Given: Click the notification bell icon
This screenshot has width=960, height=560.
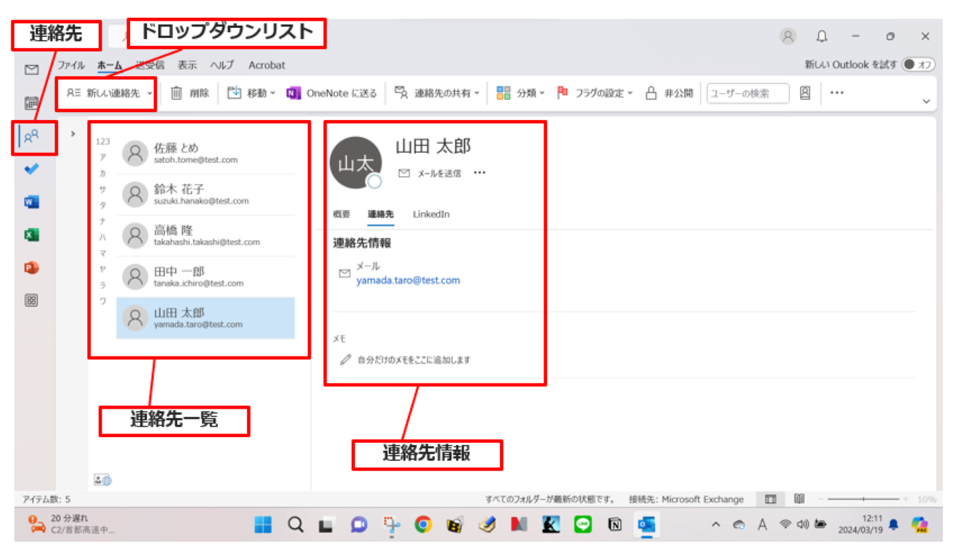Looking at the screenshot, I should (822, 36).
